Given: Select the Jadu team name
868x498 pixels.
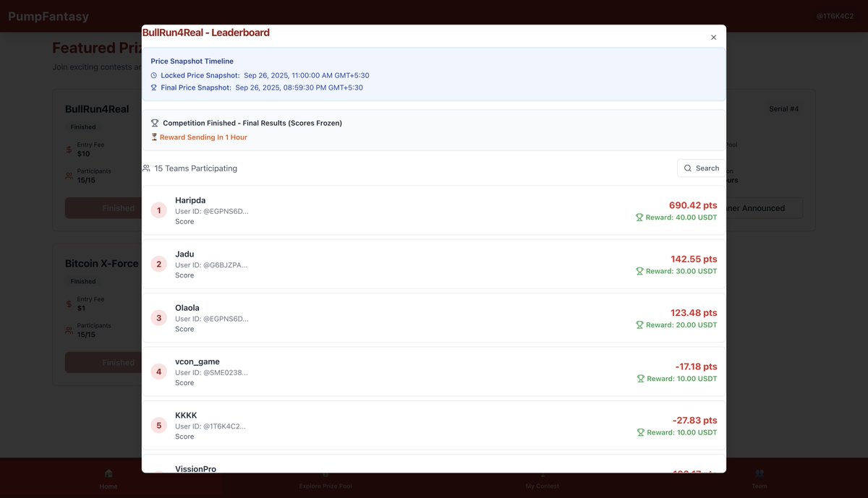Looking at the screenshot, I should coord(184,254).
